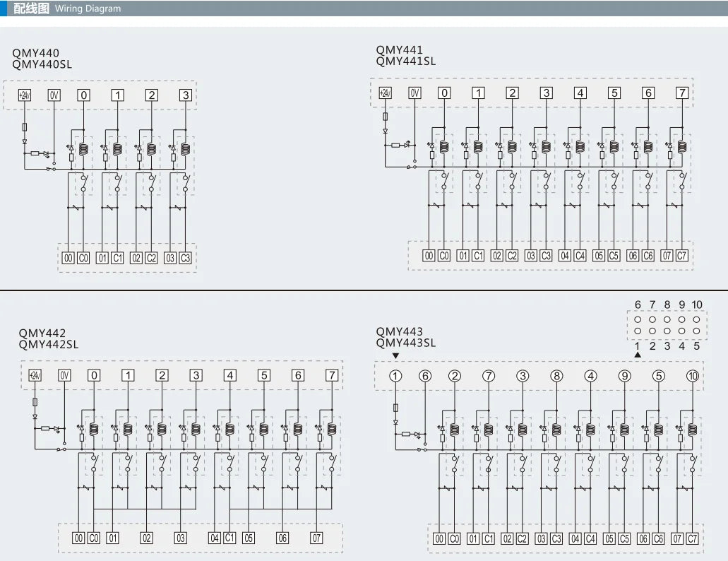Click output terminal 03 in QMY442 diagram

click(x=181, y=538)
